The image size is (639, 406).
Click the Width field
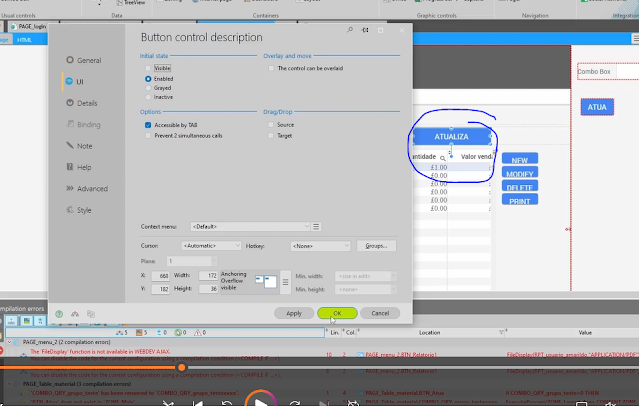[208, 276]
